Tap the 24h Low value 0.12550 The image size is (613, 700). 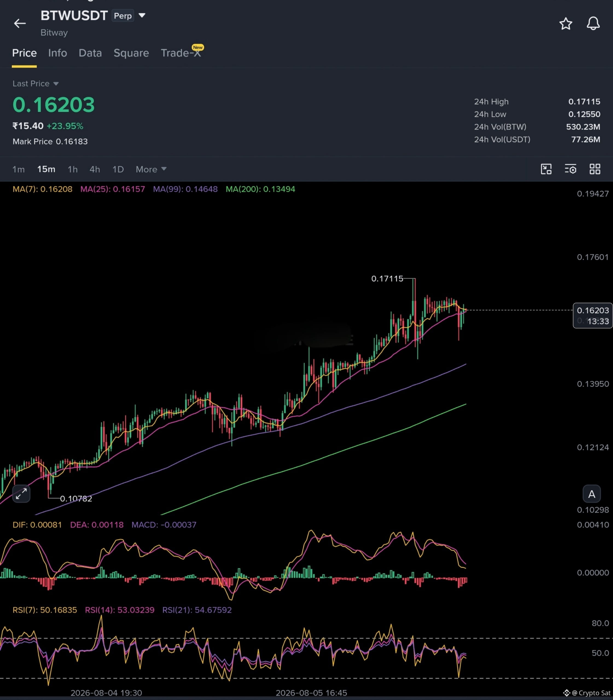click(x=584, y=114)
